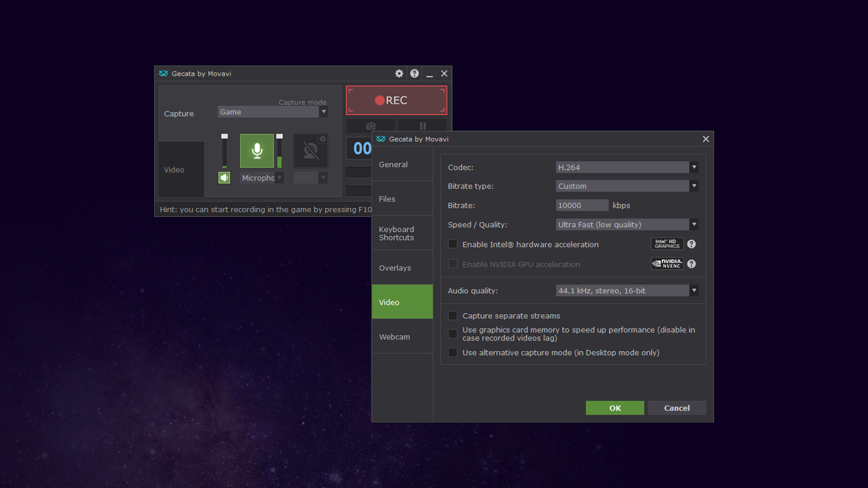Screen dimensions: 868x488
Task: Click the pause recording icon under REC
Action: point(423,126)
